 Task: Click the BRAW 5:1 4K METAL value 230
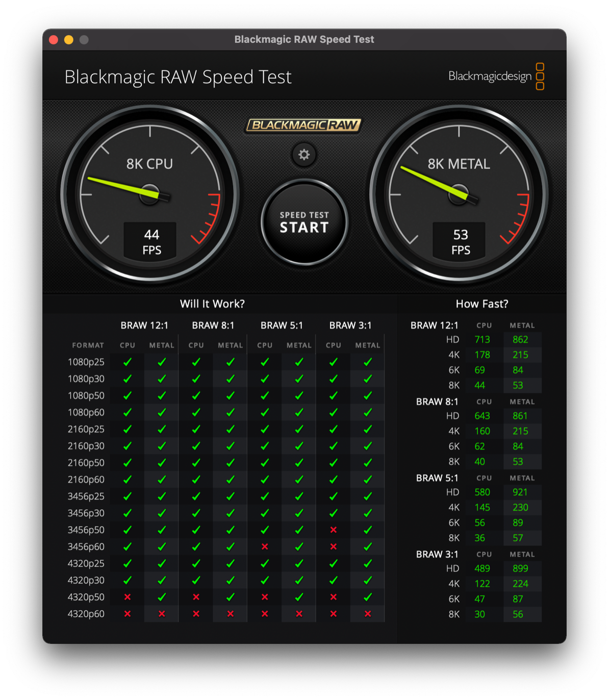[520, 508]
